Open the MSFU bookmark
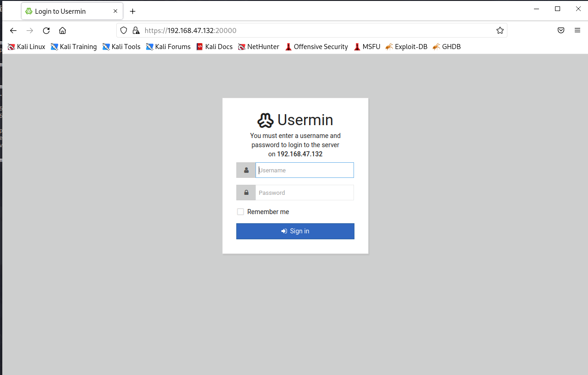588x375 pixels. tap(367, 47)
